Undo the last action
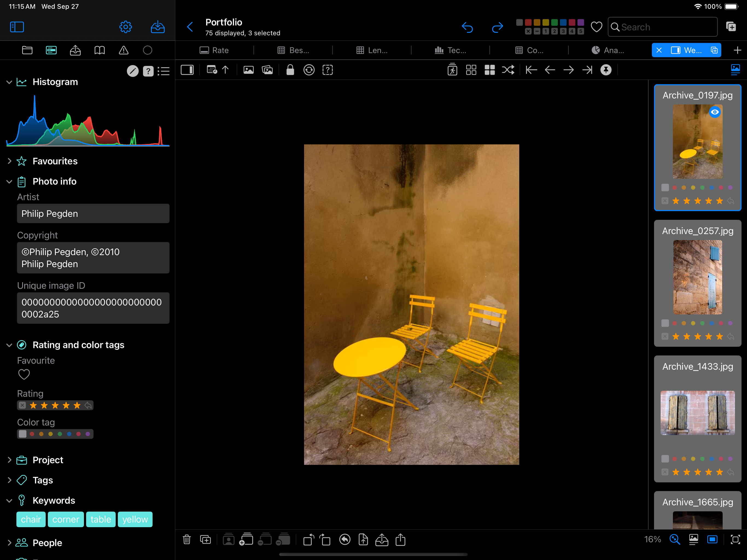Screen dimensions: 747x560 coord(467,27)
